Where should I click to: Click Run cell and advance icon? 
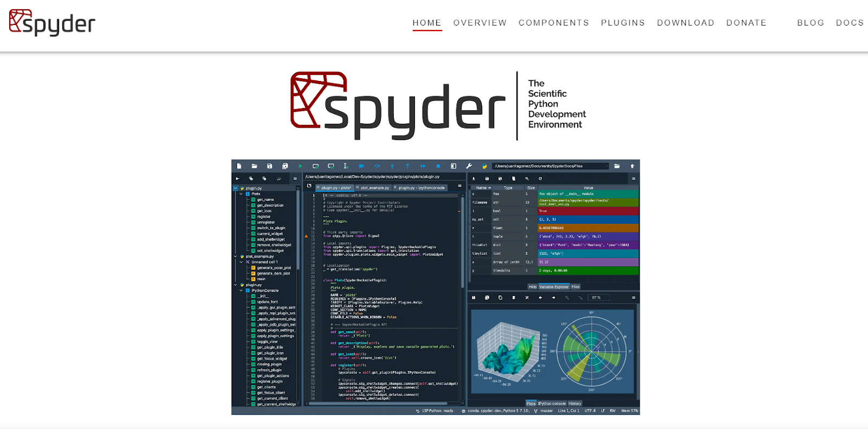(331, 166)
